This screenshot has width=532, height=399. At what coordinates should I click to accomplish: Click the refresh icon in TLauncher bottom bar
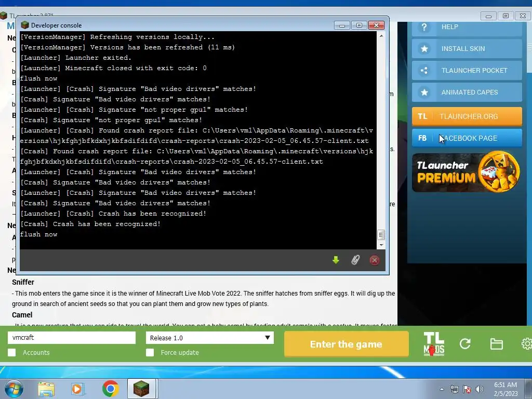(x=465, y=344)
